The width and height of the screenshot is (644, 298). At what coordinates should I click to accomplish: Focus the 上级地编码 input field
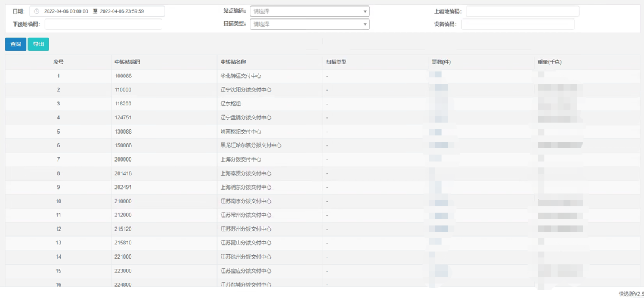[x=522, y=11]
